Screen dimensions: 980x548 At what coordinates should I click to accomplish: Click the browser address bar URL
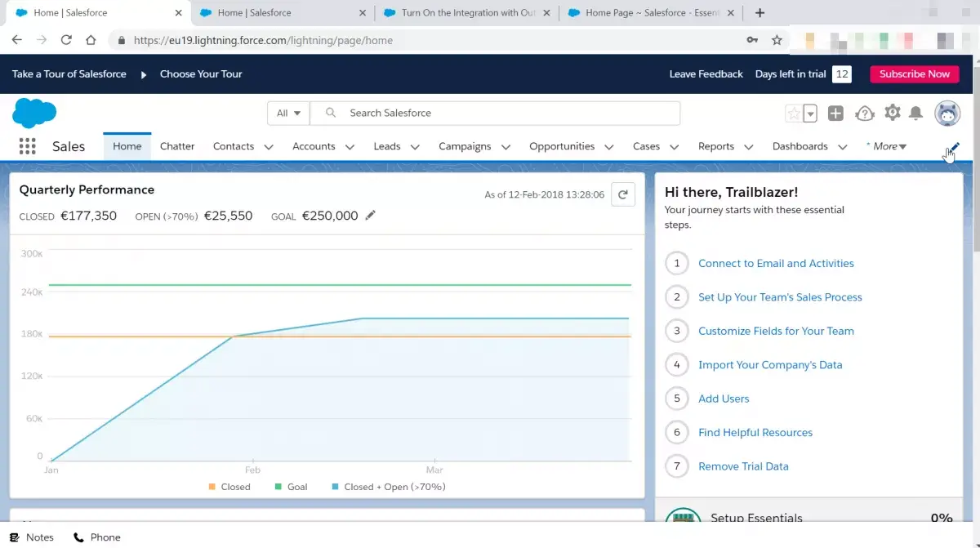click(263, 40)
